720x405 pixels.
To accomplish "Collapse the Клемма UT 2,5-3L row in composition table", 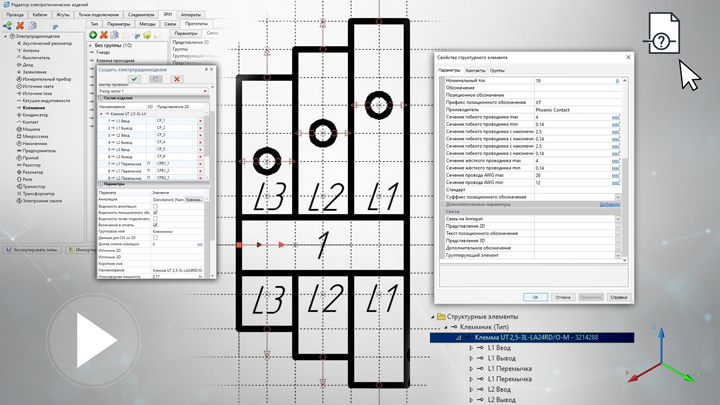I will 101,114.
